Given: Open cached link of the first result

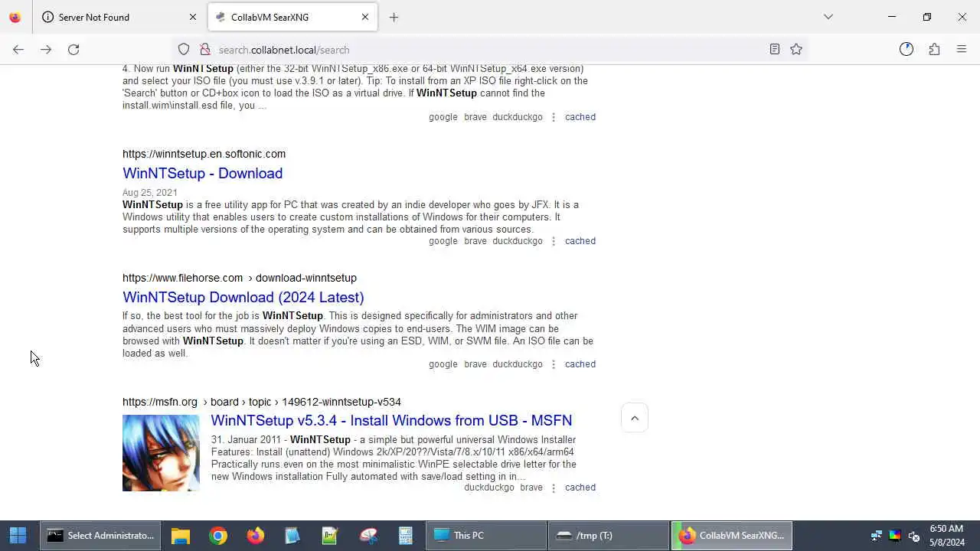Looking at the screenshot, I should point(580,117).
